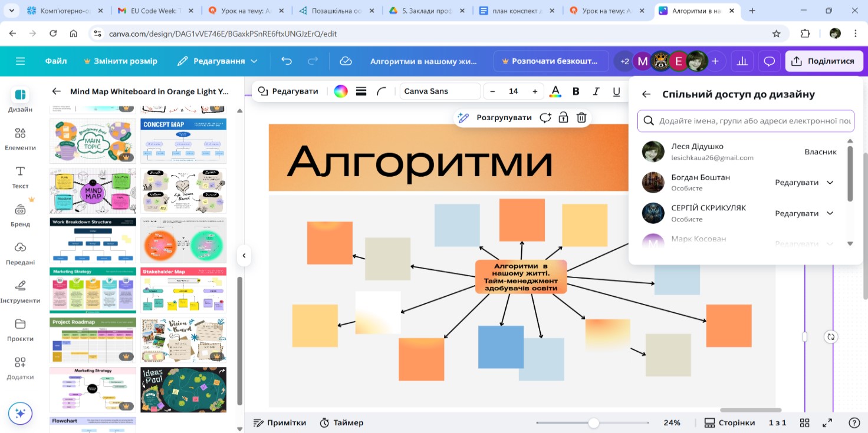This screenshot has height=433, width=868.
Task: Open the analytics bar chart icon
Action: 742,61
